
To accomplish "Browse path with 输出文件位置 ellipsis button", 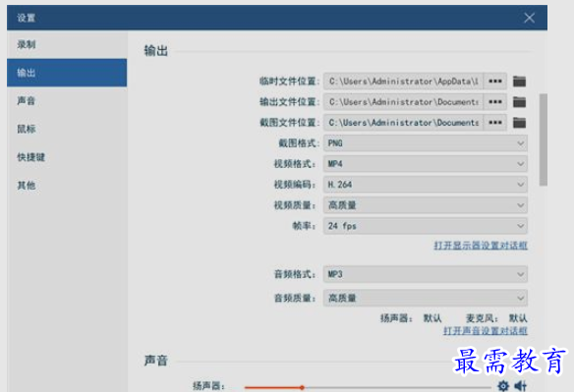I will (x=495, y=102).
